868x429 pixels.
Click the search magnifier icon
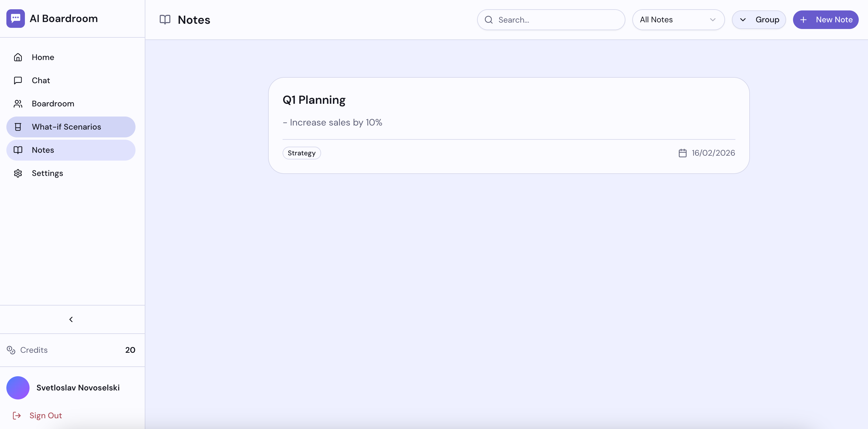coord(489,19)
